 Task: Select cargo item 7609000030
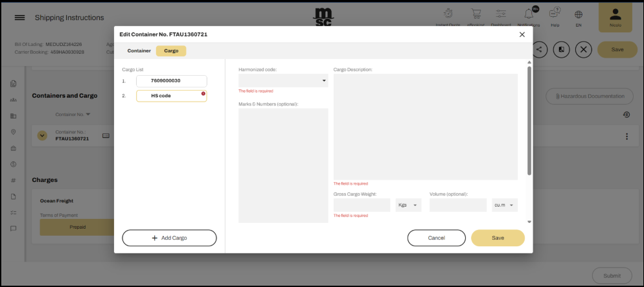pyautogui.click(x=172, y=81)
